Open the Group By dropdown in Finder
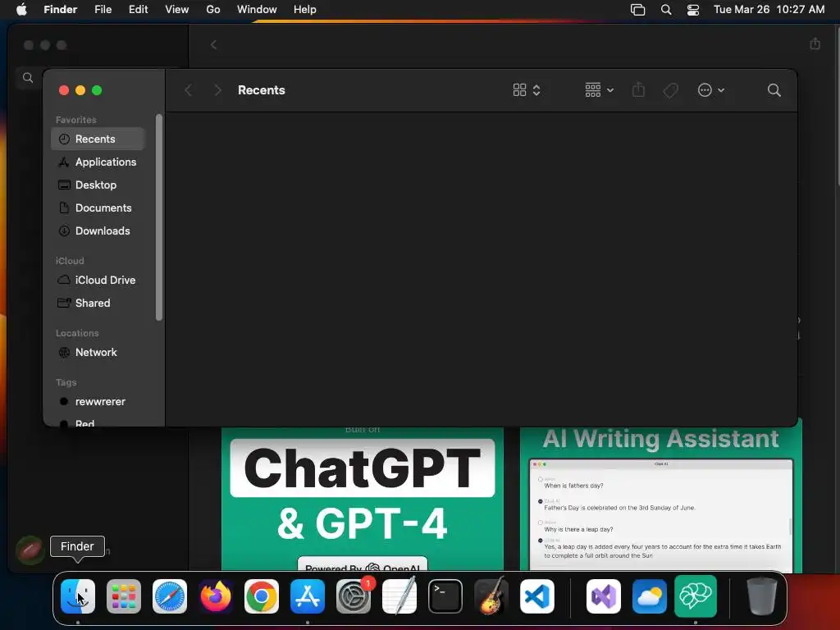 click(x=599, y=90)
